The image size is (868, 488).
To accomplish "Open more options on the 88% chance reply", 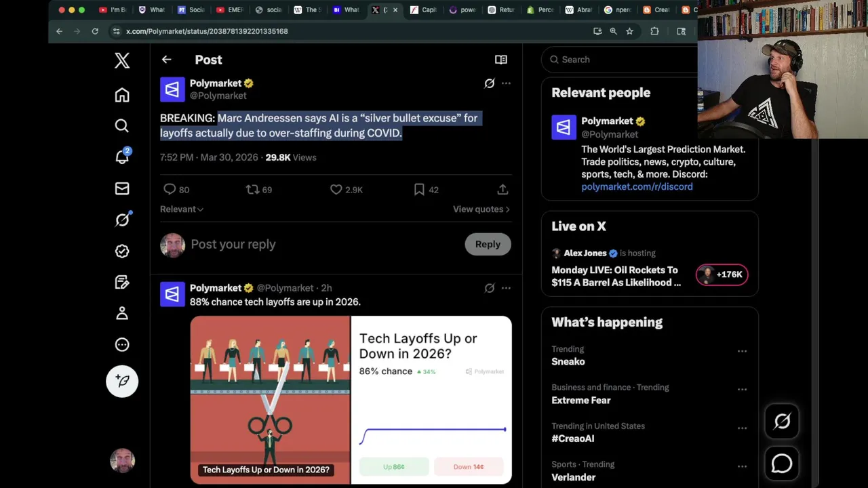I will click(x=506, y=288).
